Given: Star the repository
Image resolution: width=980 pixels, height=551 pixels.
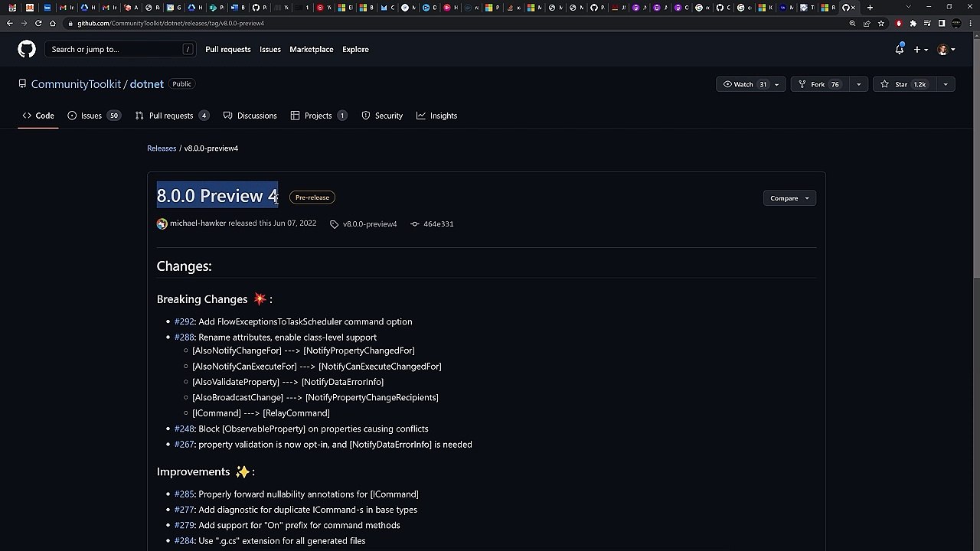Looking at the screenshot, I should 903,84.
